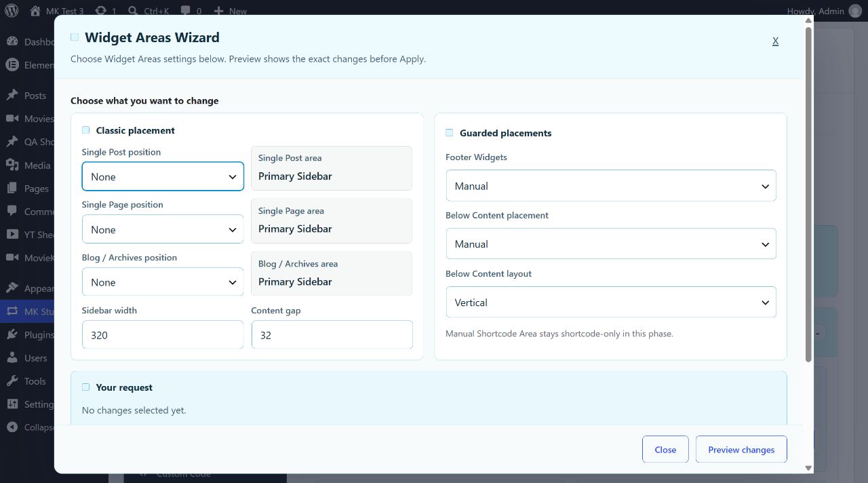The image size is (868, 483).
Task: Open the Comments icon in sidebar
Action: (x=12, y=211)
